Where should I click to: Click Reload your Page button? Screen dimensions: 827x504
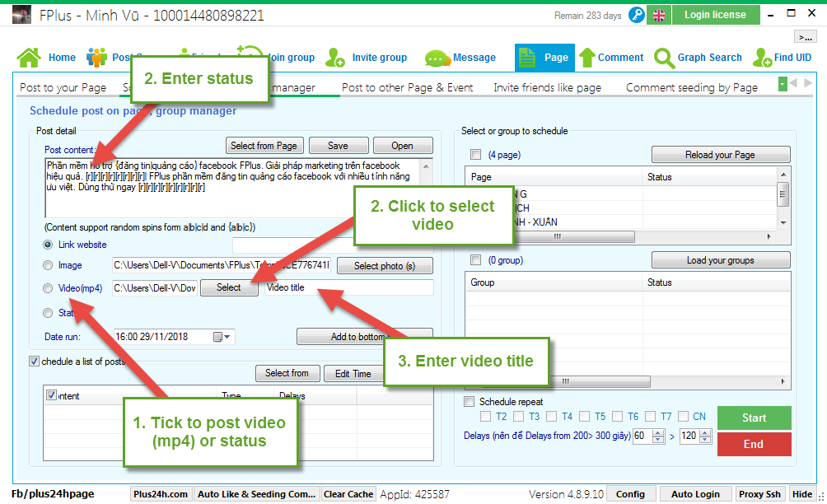721,155
